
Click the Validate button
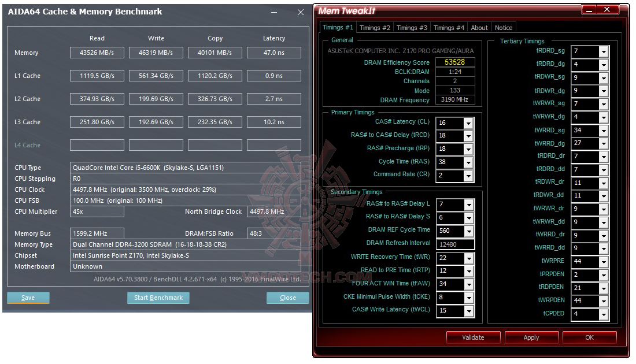(x=473, y=337)
